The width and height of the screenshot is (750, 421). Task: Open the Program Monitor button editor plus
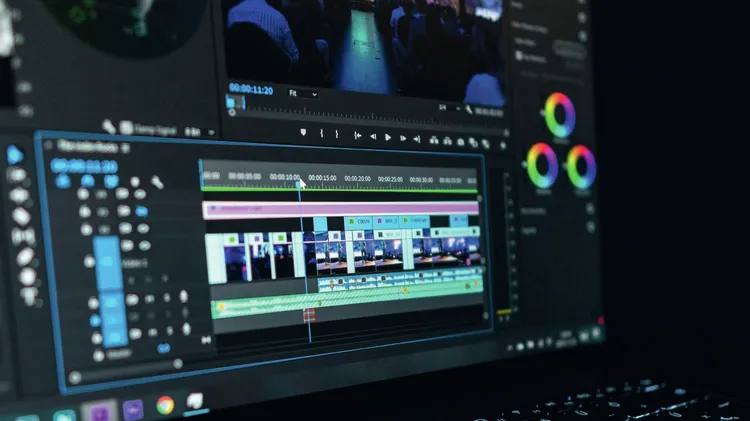point(503,145)
